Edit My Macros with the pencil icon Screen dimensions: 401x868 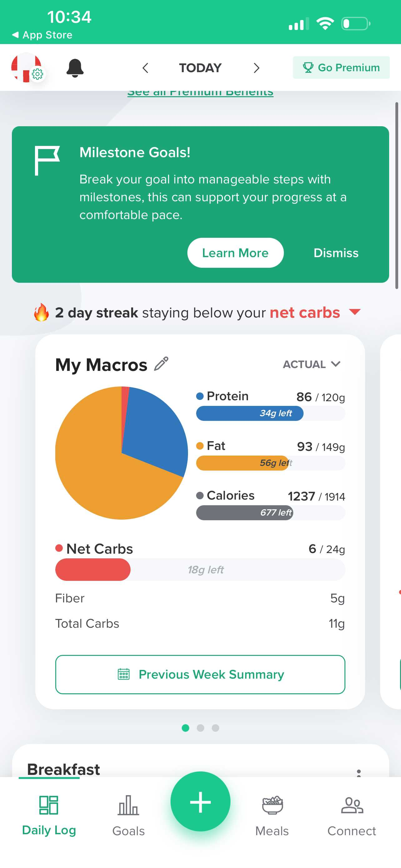[161, 364]
